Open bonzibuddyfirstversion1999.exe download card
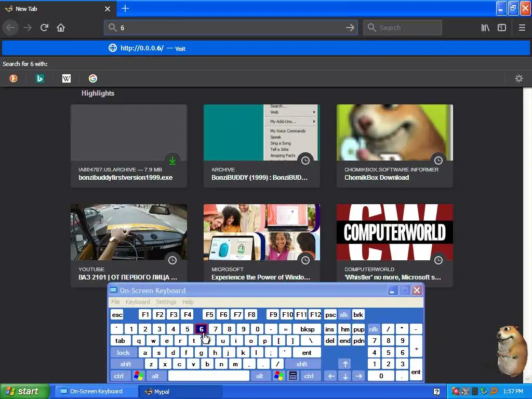This screenshot has width=532, height=399. pyautogui.click(x=129, y=145)
